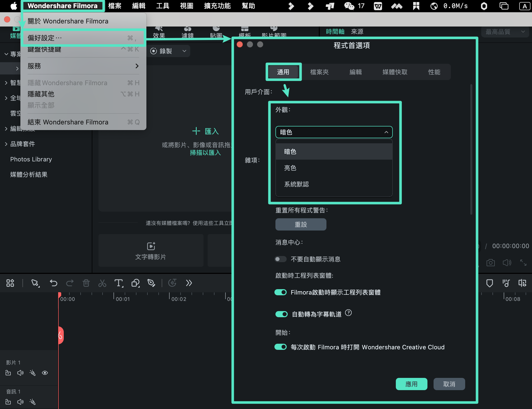The width and height of the screenshot is (532, 409).
Task: Click the timeline split-view icon at far right
Action: coord(522,283)
